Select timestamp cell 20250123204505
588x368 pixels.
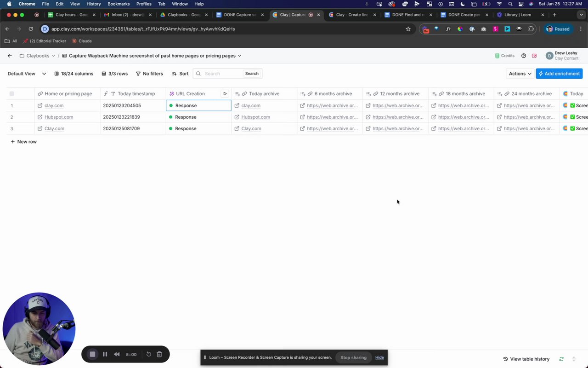[x=133, y=106]
